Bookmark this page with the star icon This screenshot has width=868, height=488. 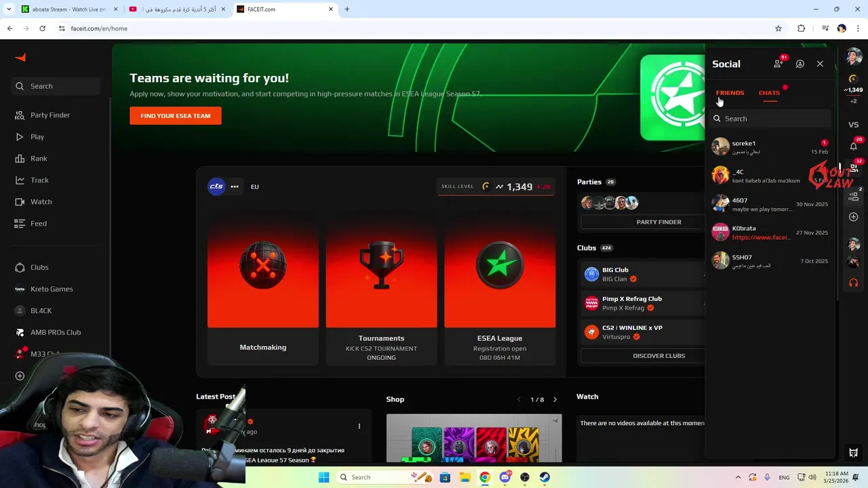coord(778,28)
